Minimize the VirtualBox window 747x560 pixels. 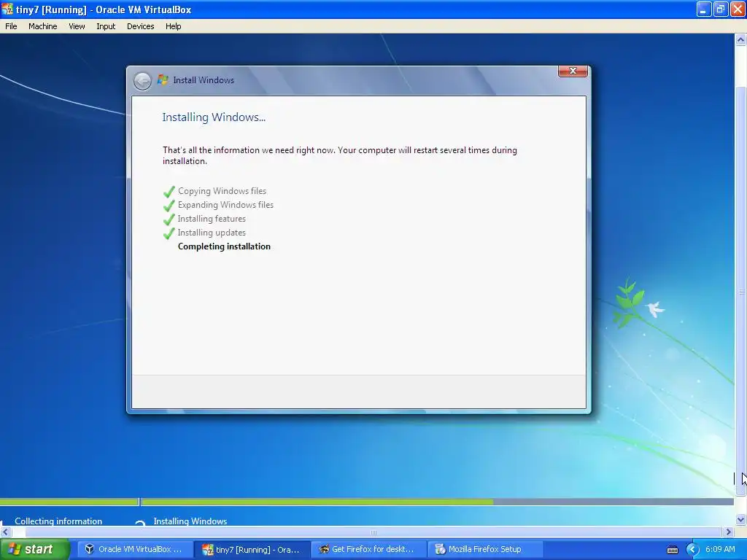(x=704, y=9)
